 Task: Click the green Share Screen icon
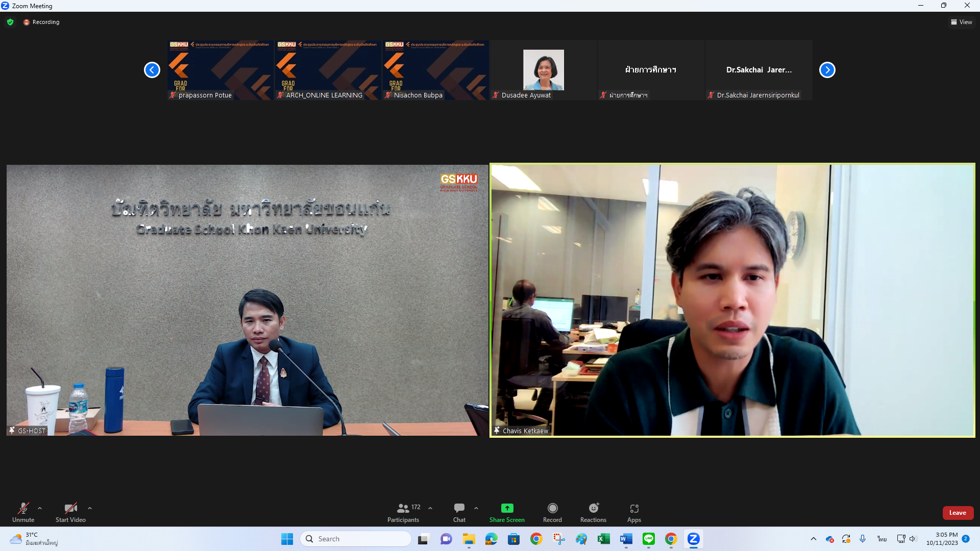[x=507, y=508]
